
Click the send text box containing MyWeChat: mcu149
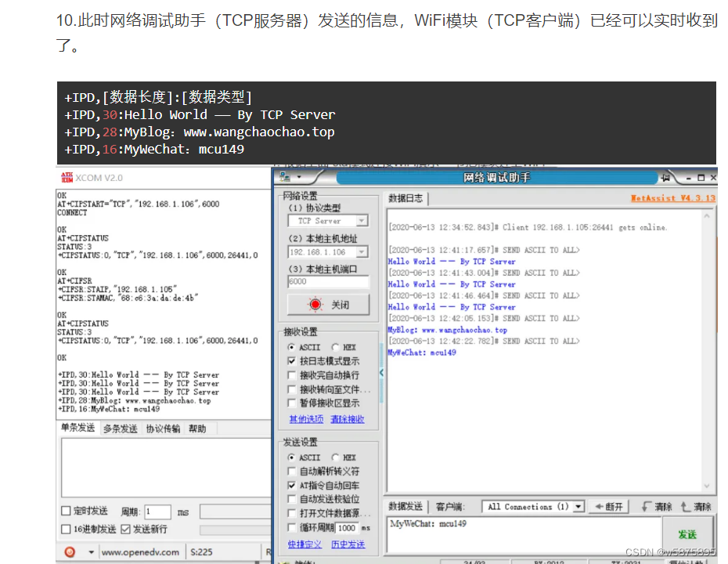coord(524,534)
